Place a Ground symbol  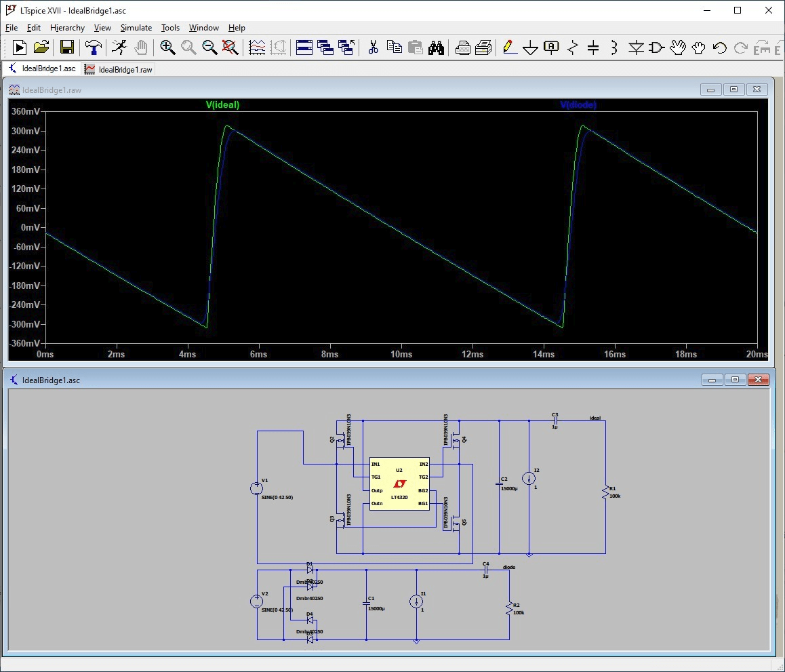tap(530, 47)
